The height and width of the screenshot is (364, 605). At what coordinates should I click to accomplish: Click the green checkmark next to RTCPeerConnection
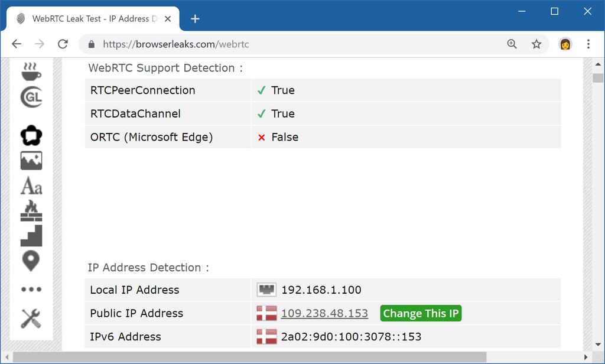coord(262,90)
